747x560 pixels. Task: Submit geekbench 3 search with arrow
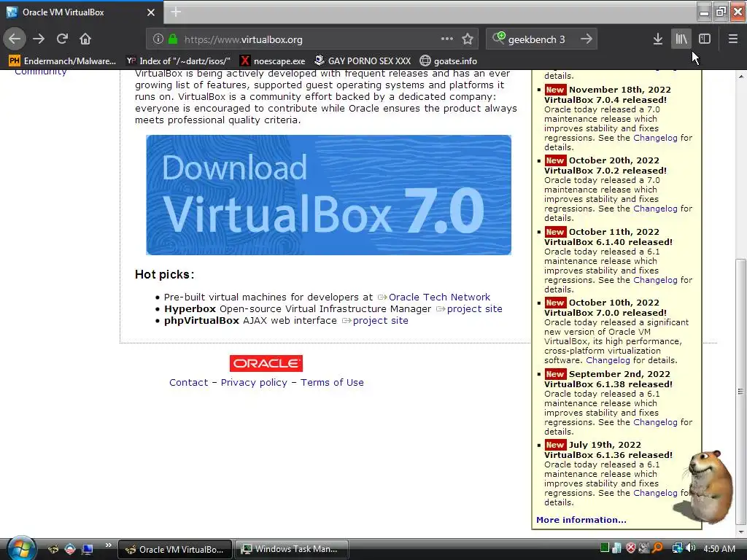click(587, 39)
